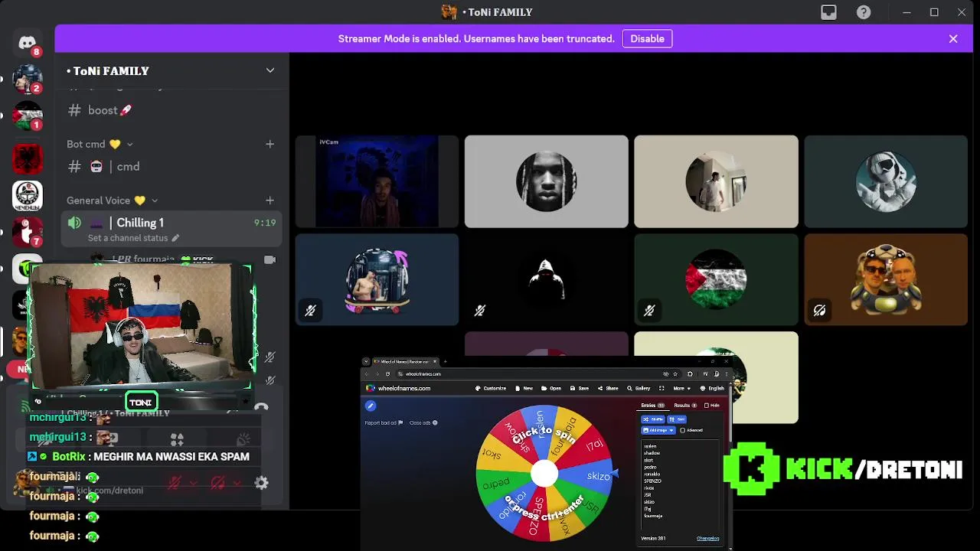Image resolution: width=980 pixels, height=551 pixels.
Task: Click the blue pencil edit icon on wheel page
Action: [x=371, y=406]
